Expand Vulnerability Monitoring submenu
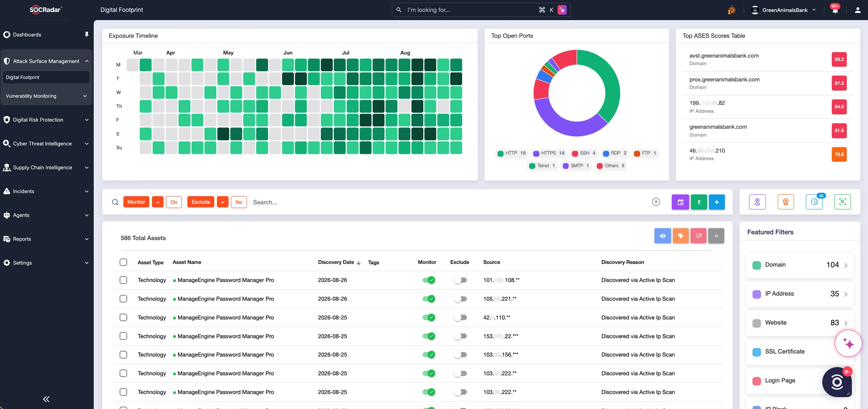This screenshot has height=409, width=868. [46, 96]
